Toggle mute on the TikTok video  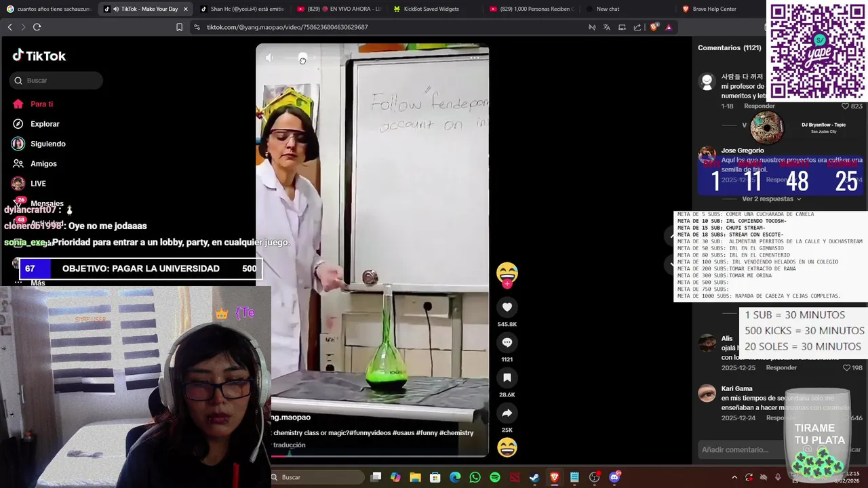tap(269, 58)
